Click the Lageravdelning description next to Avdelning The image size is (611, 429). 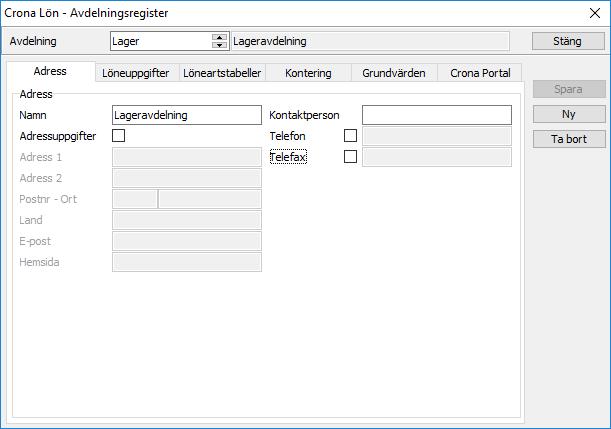pyautogui.click(x=370, y=41)
